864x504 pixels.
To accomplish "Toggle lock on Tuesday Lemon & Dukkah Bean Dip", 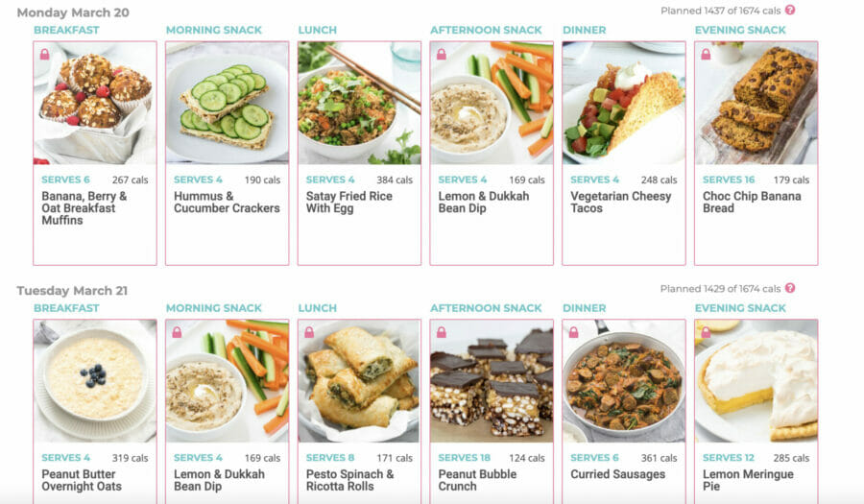I will coord(177,332).
